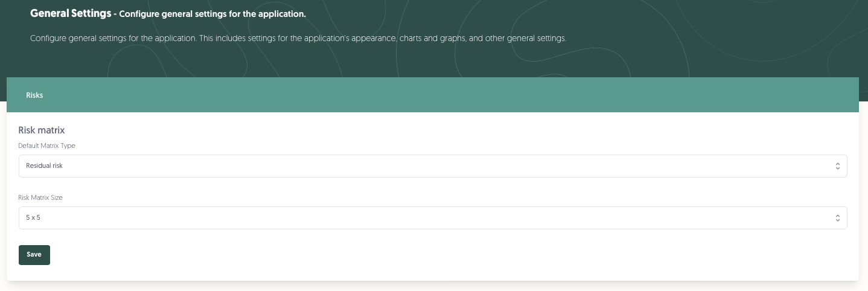Screen dimensions: 868x291
Task: Click the description paragraph mentioning charts and graphs
Action: (x=298, y=38)
